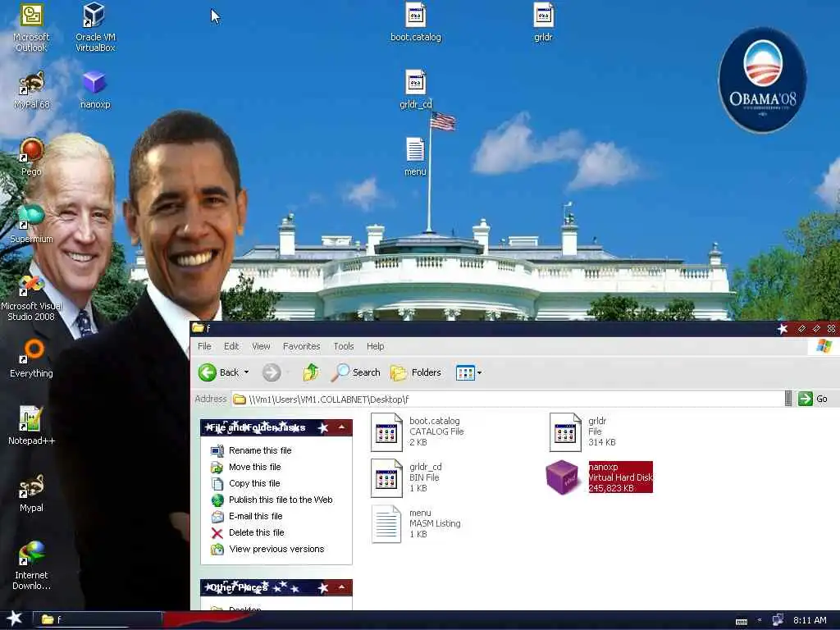Viewport: 840px width, 630px height.
Task: Open the Help menu
Action: (x=375, y=346)
